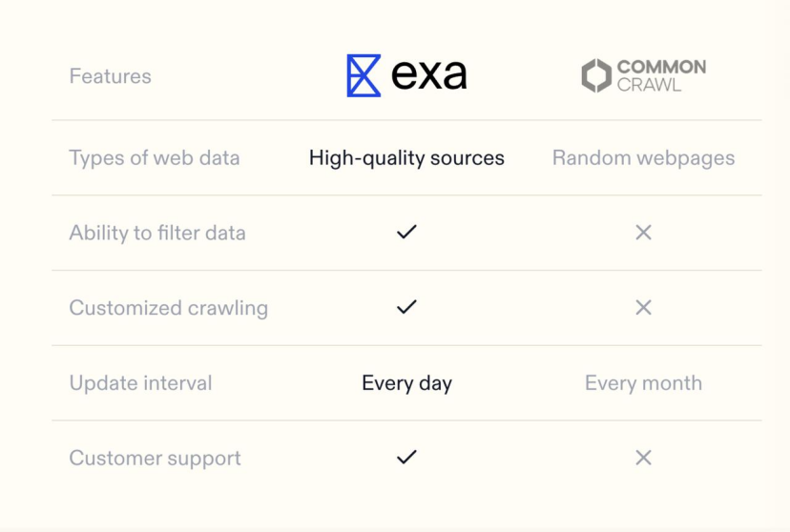790x532 pixels.
Task: Click Common Crawl's X for Ability to filter data
Action: click(643, 233)
